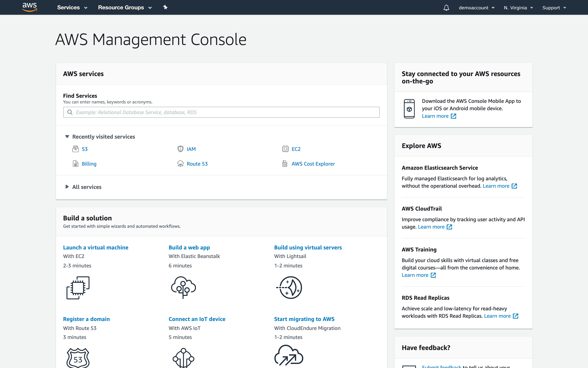Click the Lightsail compass illustration
Image resolution: width=588 pixels, height=368 pixels.
click(x=289, y=287)
